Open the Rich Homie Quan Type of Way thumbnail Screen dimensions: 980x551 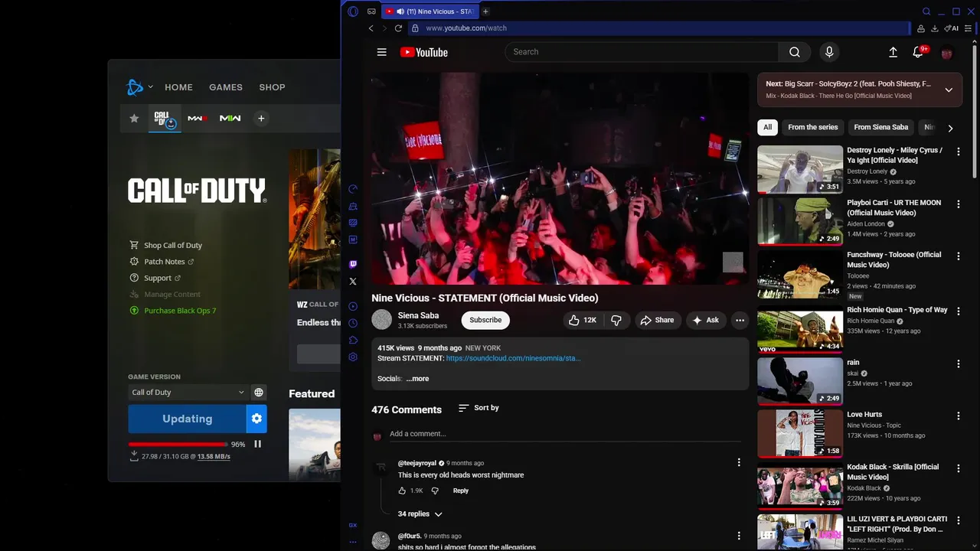coord(800,329)
